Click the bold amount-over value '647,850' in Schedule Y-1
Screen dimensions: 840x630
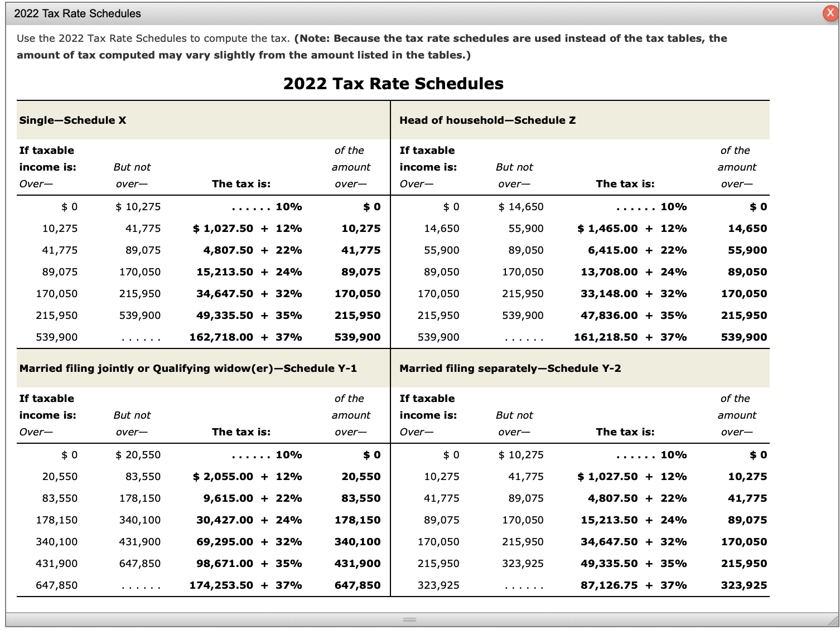pos(358,585)
